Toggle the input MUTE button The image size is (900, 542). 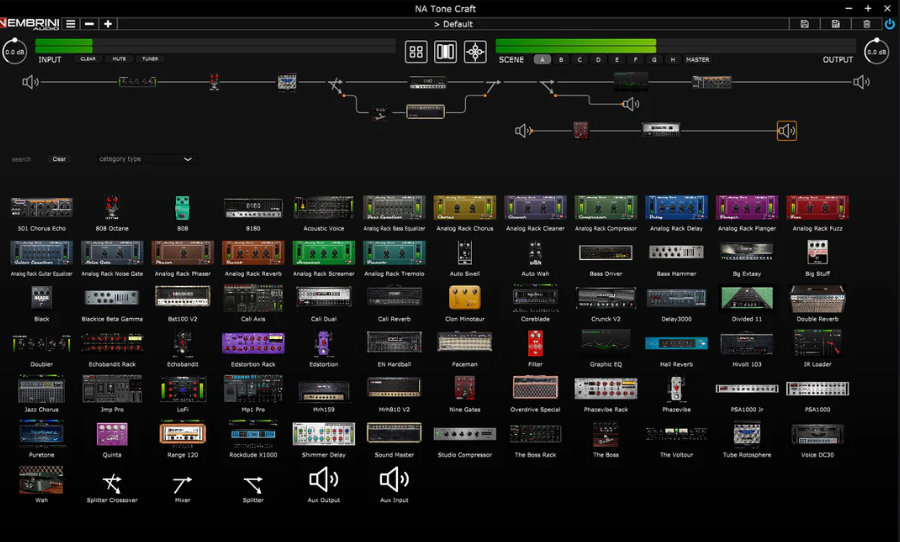(x=119, y=59)
